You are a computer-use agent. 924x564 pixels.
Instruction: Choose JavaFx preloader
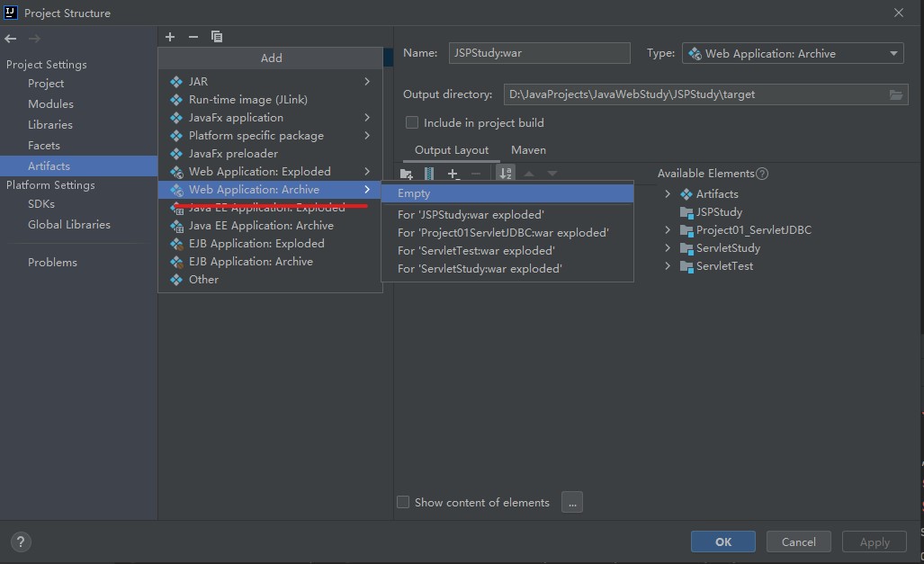pyautogui.click(x=271, y=153)
